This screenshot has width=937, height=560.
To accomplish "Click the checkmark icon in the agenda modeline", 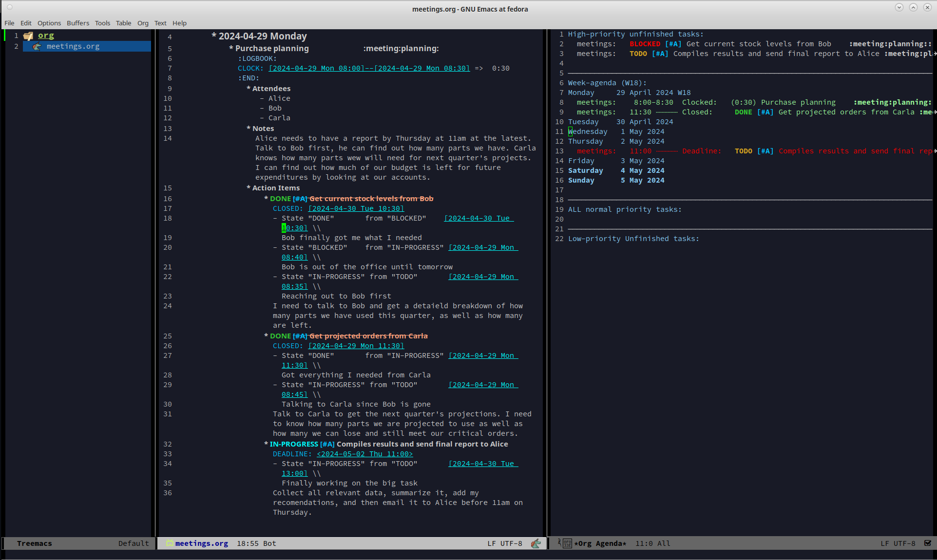I will click(x=927, y=543).
